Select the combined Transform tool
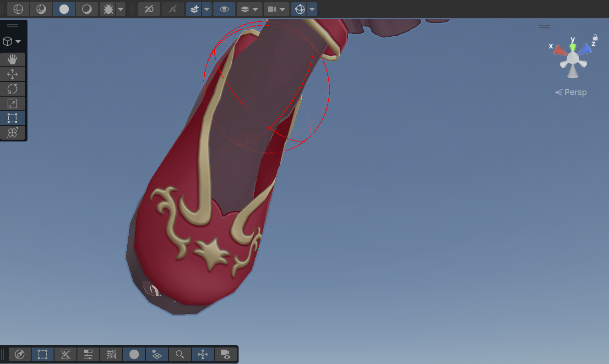The height and width of the screenshot is (364, 609). point(12,133)
